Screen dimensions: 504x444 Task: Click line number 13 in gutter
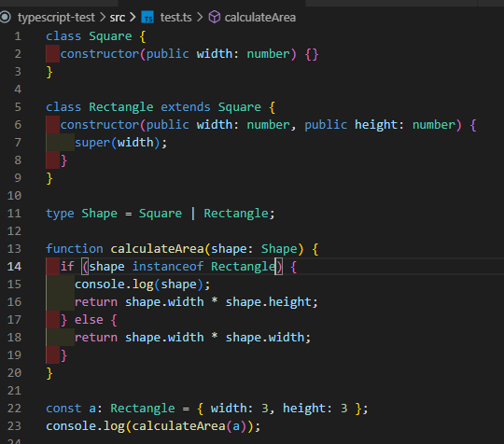pos(14,249)
